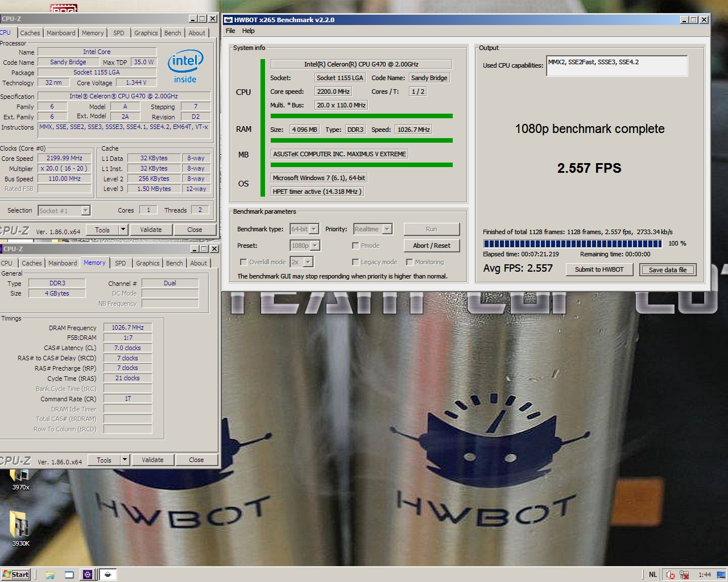The height and width of the screenshot is (582, 728).
Task: Click Tools button in upper CPU-Z window
Action: (x=102, y=230)
